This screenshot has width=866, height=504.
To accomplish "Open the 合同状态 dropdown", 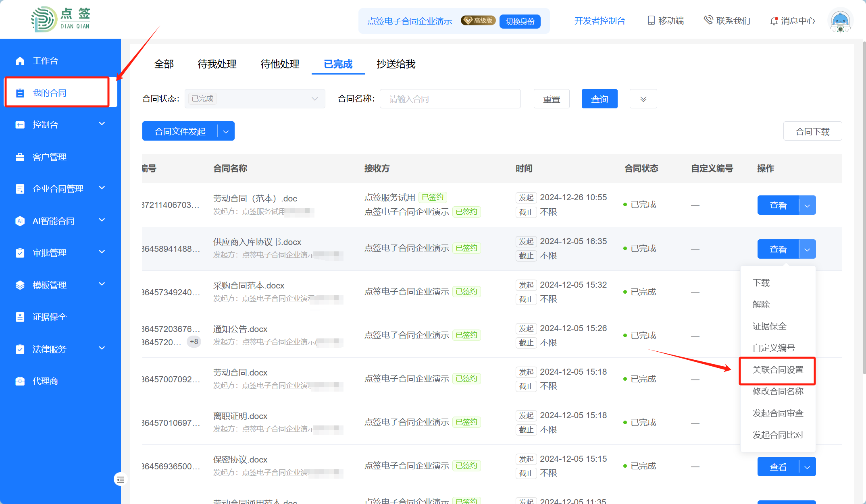I will point(255,99).
